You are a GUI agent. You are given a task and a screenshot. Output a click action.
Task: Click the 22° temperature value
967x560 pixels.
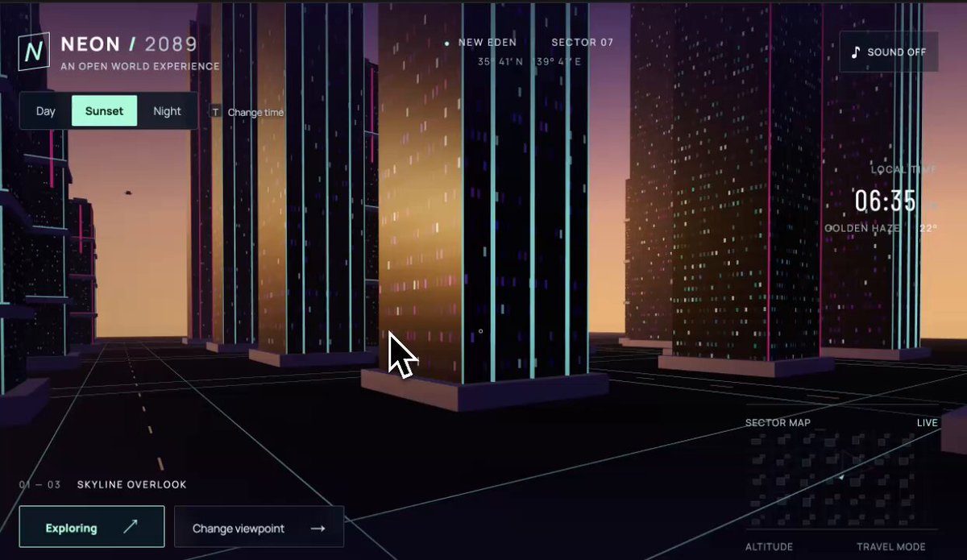click(x=929, y=229)
